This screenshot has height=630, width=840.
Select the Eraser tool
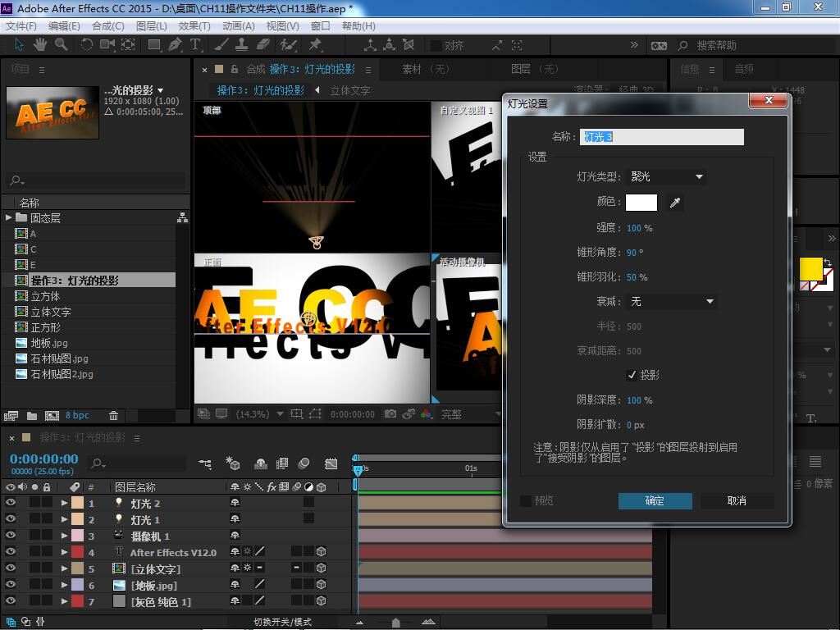click(263, 45)
